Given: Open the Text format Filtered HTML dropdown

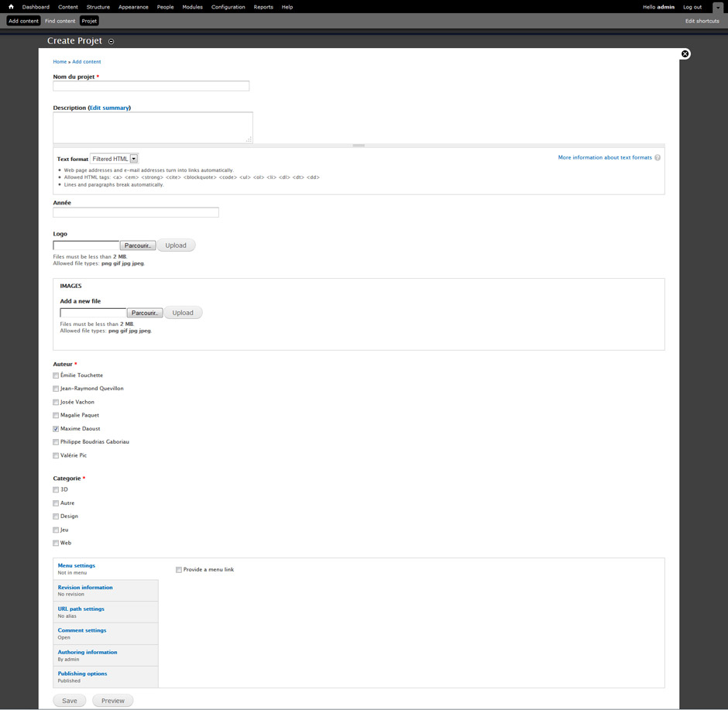Looking at the screenshot, I should tap(114, 159).
